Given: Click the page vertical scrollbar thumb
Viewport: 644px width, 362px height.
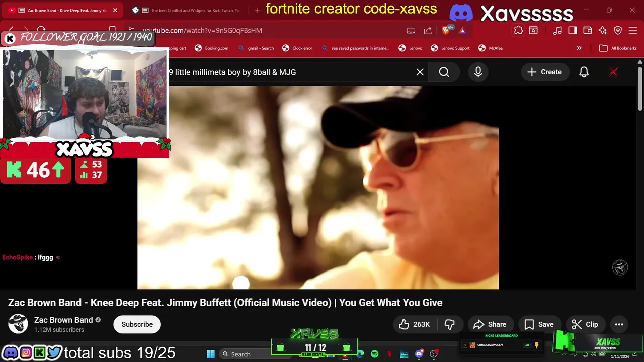Looking at the screenshot, I should pyautogui.click(x=640, y=88).
